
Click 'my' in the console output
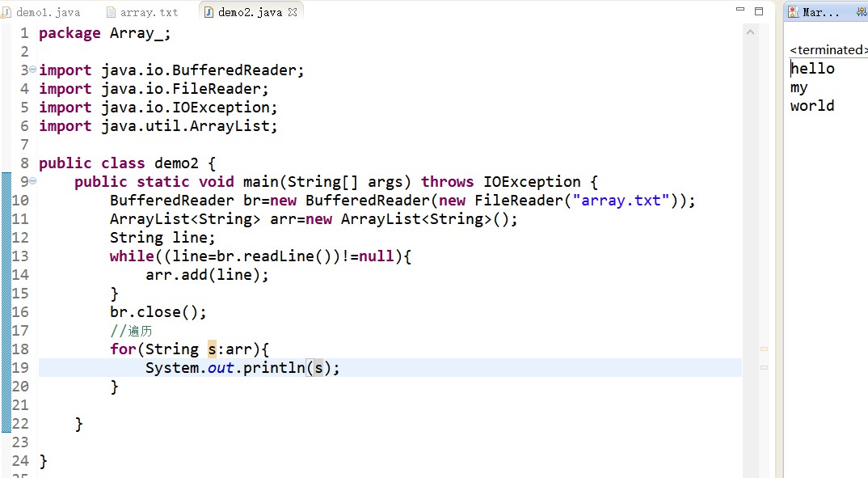pos(798,87)
